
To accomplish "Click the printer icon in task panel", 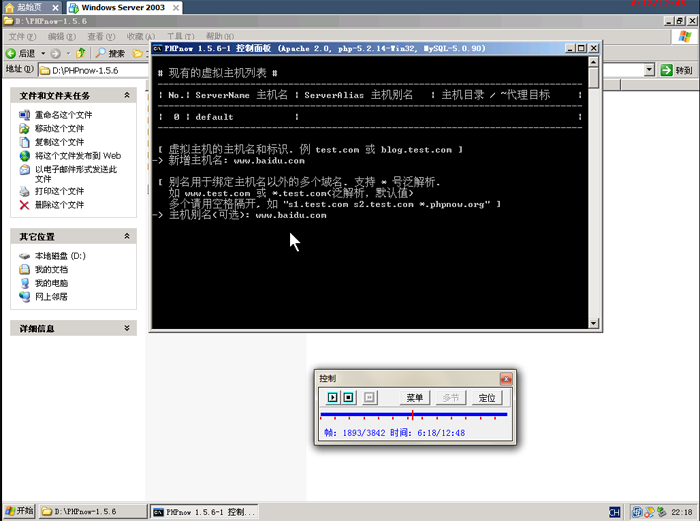I will pyautogui.click(x=24, y=192).
